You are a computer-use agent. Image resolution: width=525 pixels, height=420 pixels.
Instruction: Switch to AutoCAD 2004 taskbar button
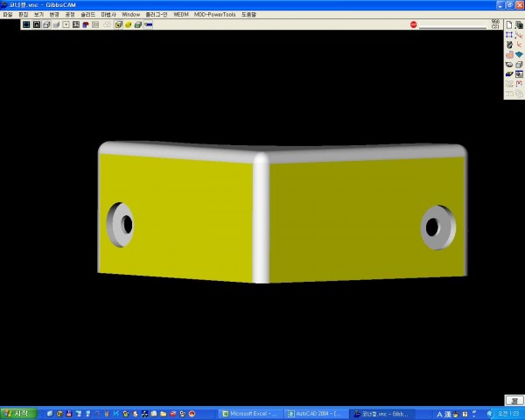[316, 413]
